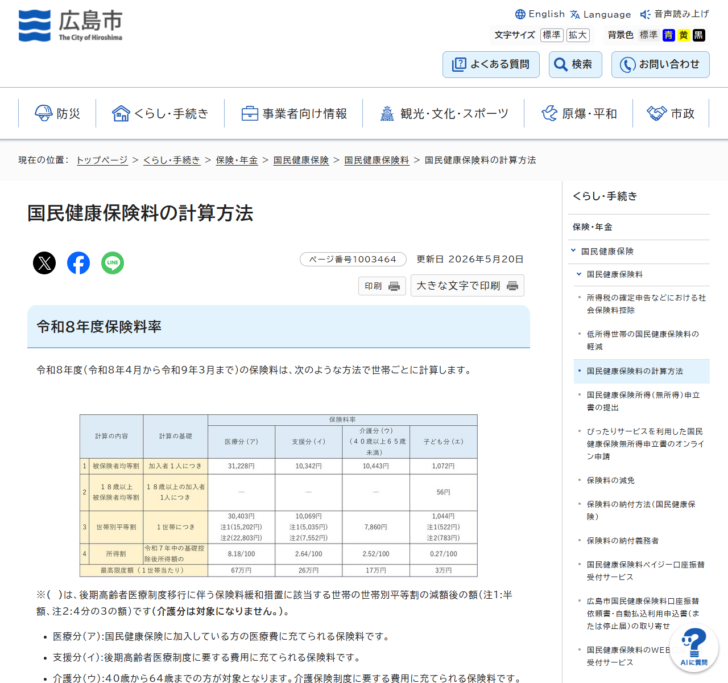The width and height of the screenshot is (728, 683).
Task: Open sidebar link 保険料の減免
Action: pyautogui.click(x=611, y=480)
